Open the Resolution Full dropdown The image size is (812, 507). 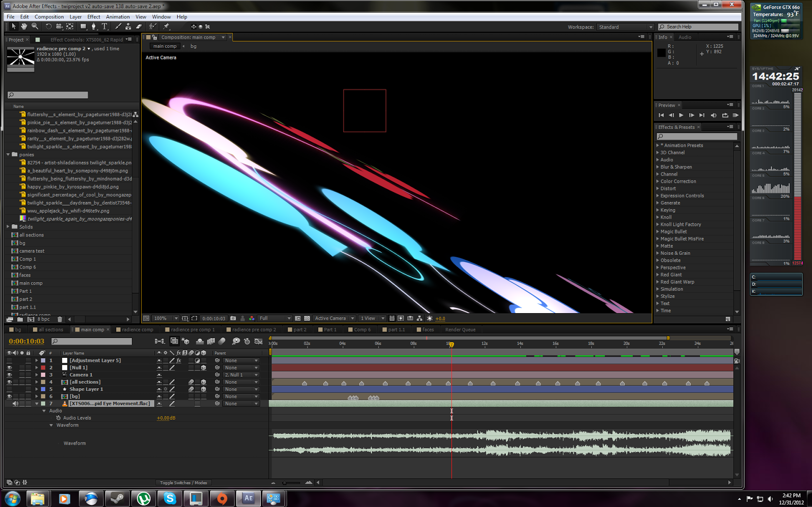(275, 319)
